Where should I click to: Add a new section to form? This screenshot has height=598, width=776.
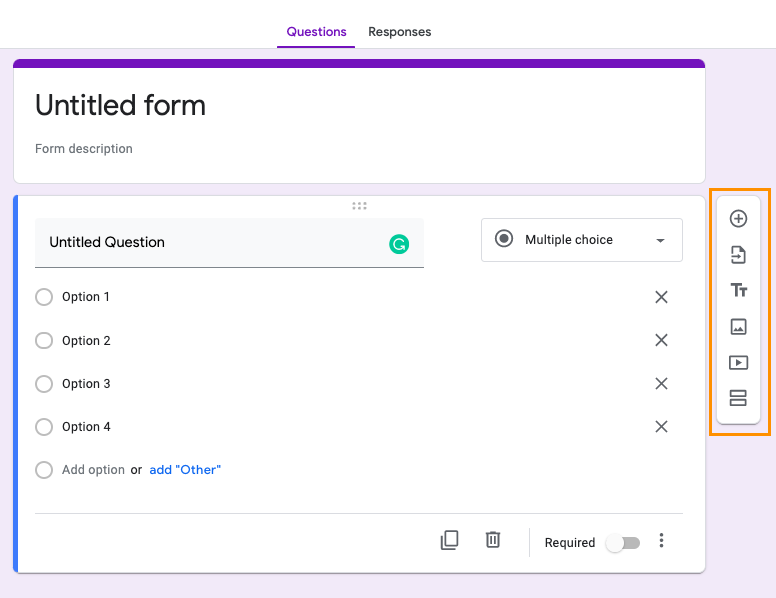tap(738, 398)
